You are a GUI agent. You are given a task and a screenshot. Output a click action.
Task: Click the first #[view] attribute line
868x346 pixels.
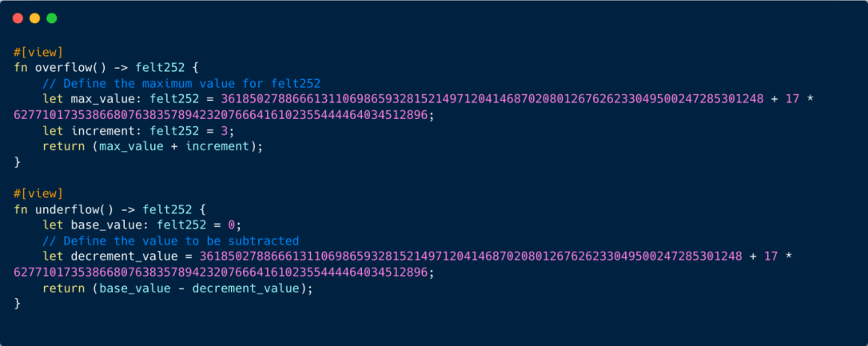pyautogui.click(x=38, y=52)
